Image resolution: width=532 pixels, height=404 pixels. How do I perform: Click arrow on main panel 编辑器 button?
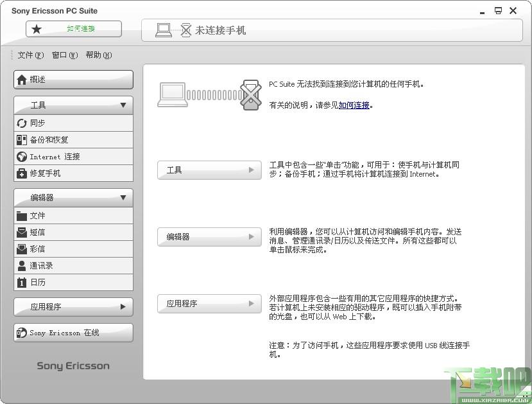tap(251, 236)
